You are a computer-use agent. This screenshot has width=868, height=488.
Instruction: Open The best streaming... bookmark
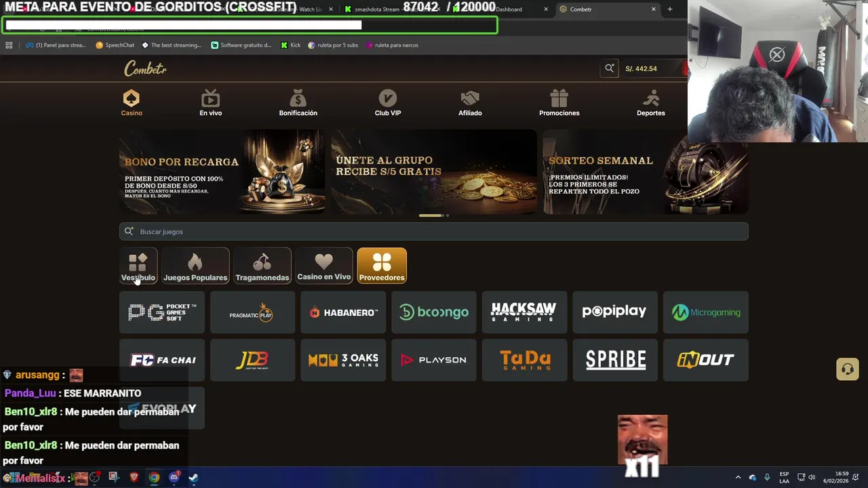coord(172,45)
